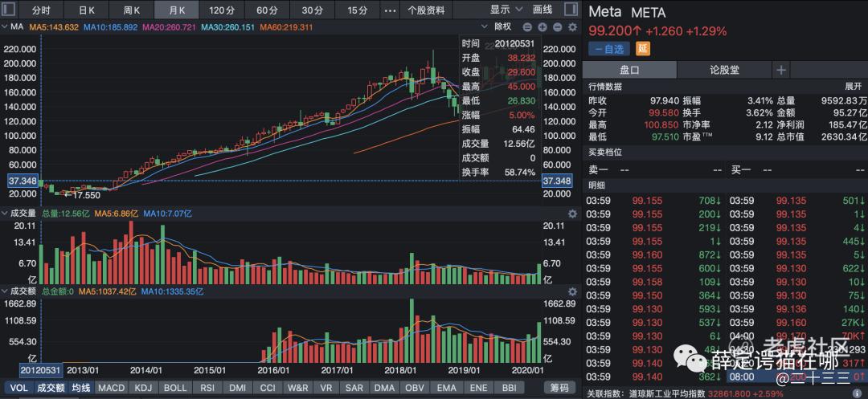
Task: Open main MA chart settings gear
Action: [572, 27]
